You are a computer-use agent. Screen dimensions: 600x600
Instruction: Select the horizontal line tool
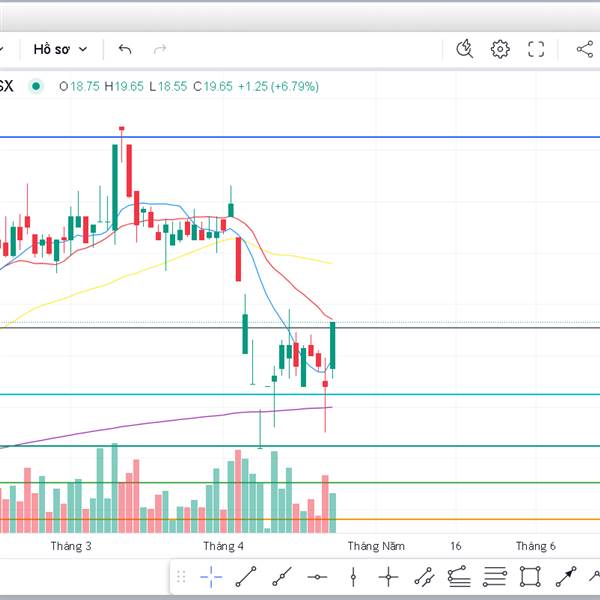317,577
